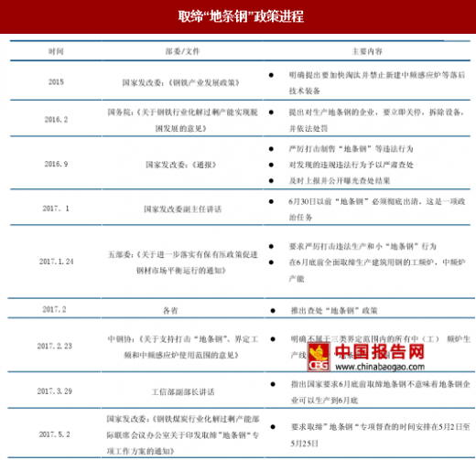Select 工信部副部长讲话 cell

coord(183,392)
